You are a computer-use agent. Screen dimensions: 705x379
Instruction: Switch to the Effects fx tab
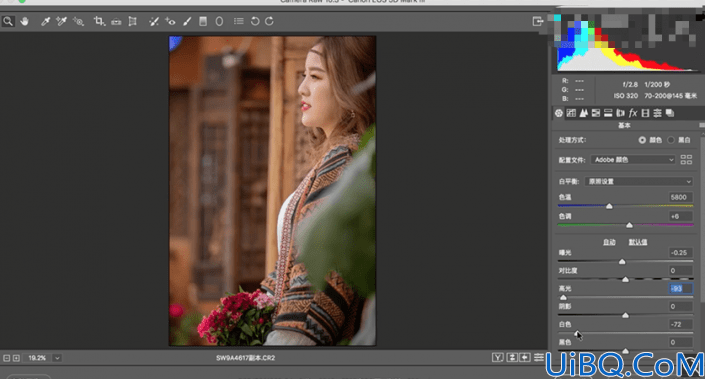[633, 113]
